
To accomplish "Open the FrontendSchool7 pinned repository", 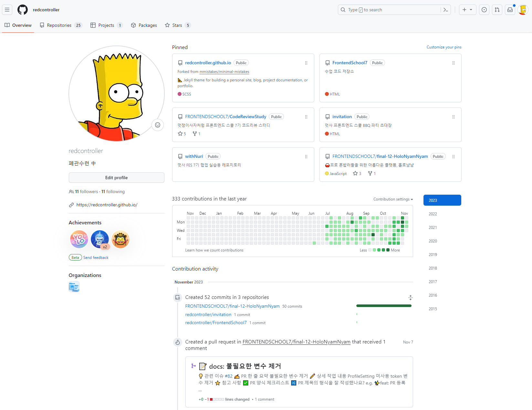I will coord(350,63).
